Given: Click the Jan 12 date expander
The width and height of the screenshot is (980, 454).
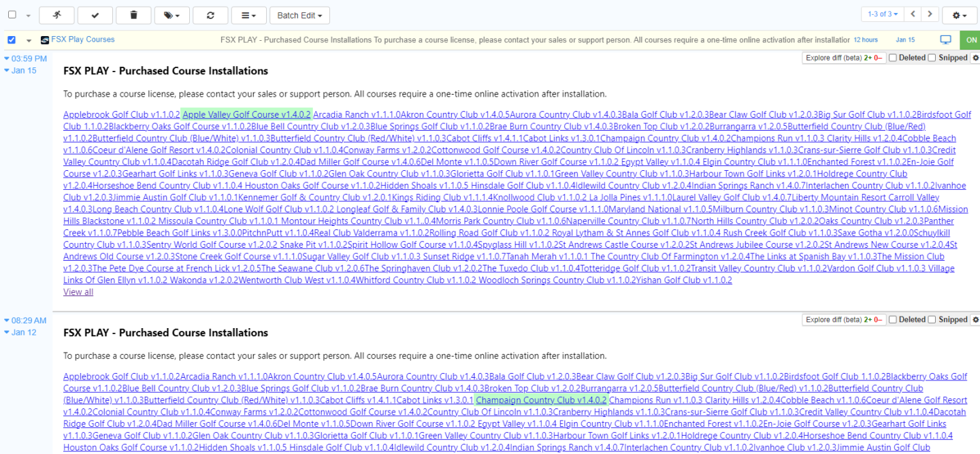Looking at the screenshot, I should click(20, 332).
